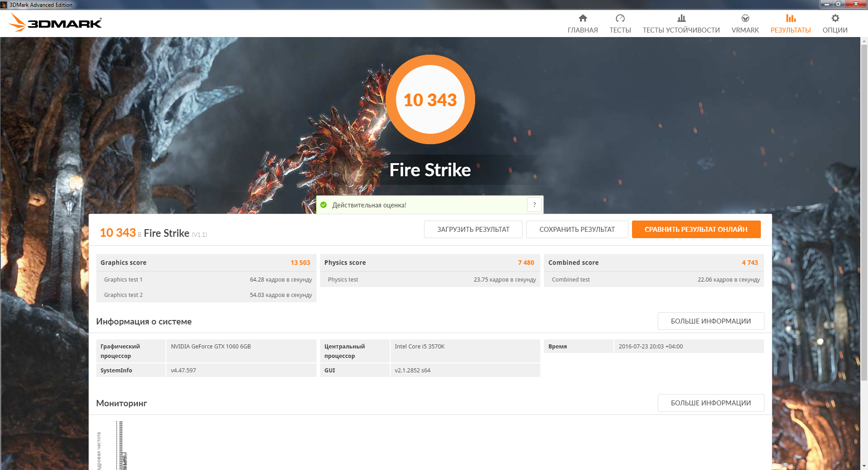The width and height of the screenshot is (868, 470).
Task: Click 54.03 кадров в секунду value
Action: [x=281, y=295]
